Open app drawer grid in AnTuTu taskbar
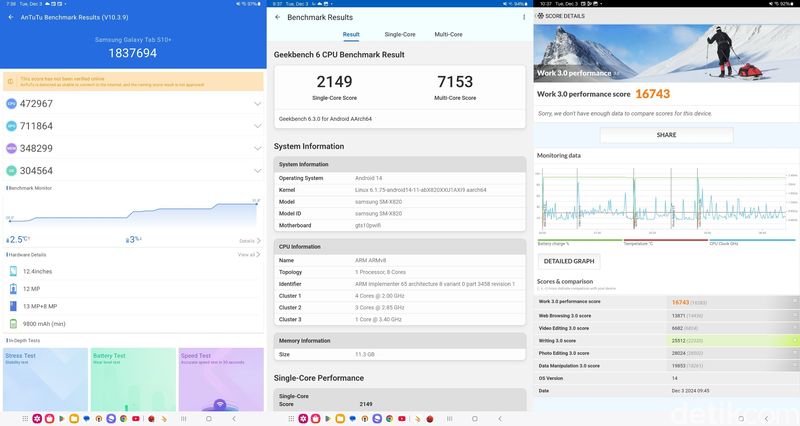800x426 pixels. tap(25, 418)
